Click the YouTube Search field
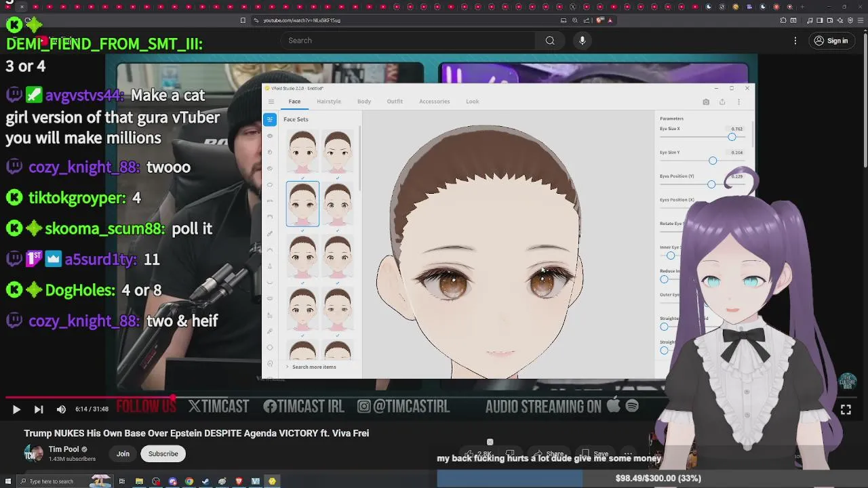This screenshot has width=868, height=488. click(409, 41)
